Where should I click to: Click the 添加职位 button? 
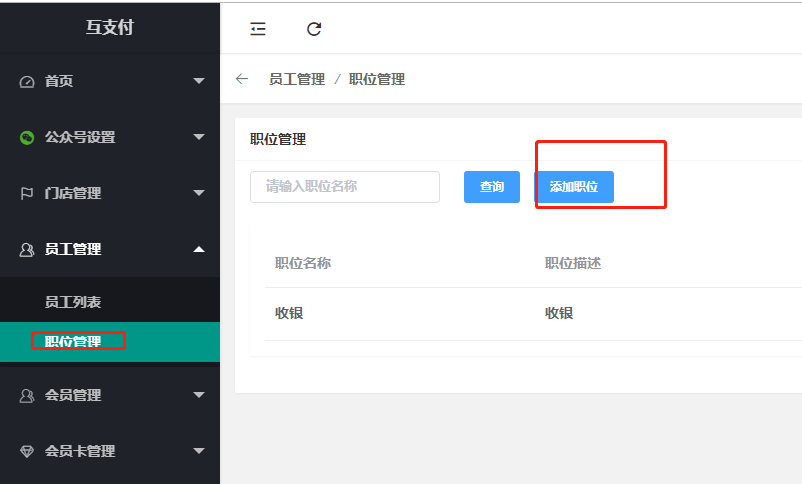click(574, 187)
